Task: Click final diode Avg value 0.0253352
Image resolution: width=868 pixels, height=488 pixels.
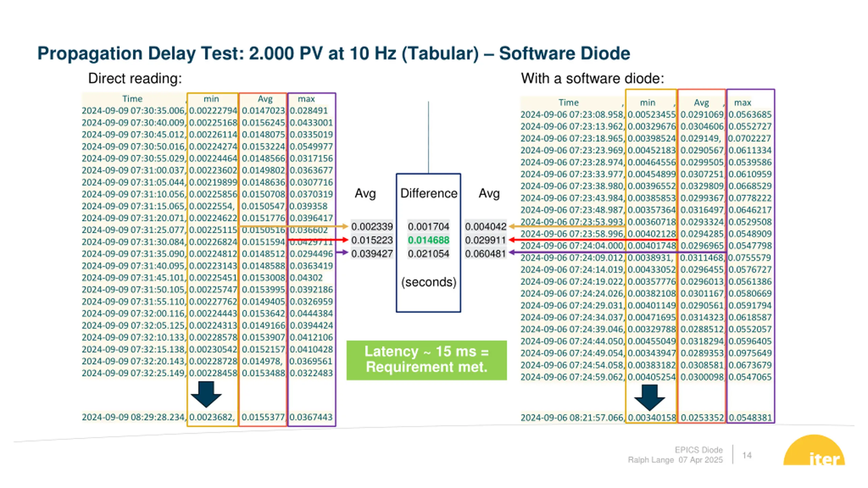Action: (702, 418)
